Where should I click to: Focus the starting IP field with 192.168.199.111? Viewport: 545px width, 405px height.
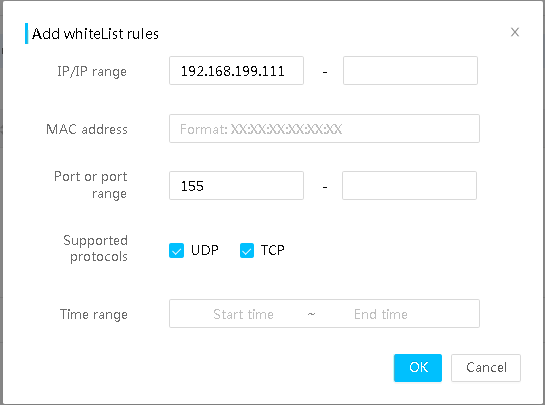point(236,71)
